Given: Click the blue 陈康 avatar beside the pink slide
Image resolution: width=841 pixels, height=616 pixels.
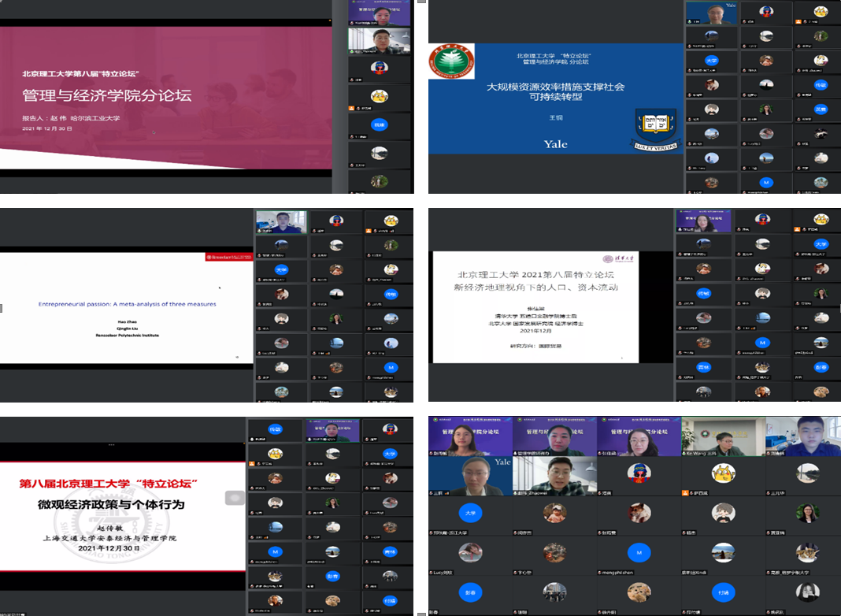Looking at the screenshot, I should pyautogui.click(x=380, y=124).
